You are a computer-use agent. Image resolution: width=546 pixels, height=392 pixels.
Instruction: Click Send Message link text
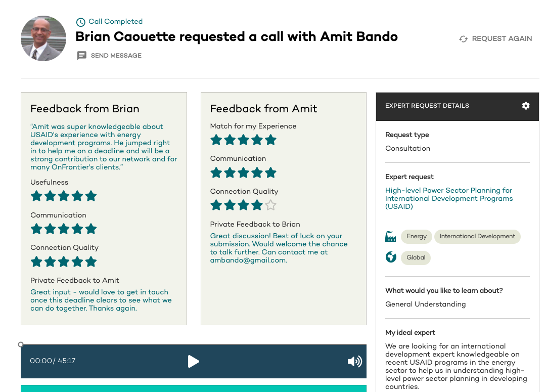116,56
